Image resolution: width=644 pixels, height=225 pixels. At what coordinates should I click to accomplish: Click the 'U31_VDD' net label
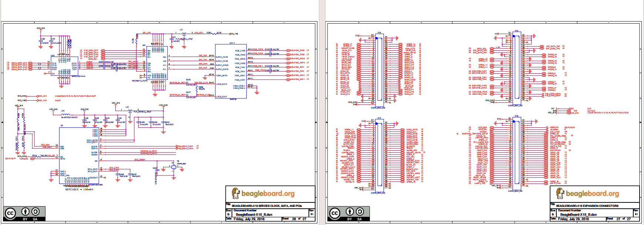(199, 33)
